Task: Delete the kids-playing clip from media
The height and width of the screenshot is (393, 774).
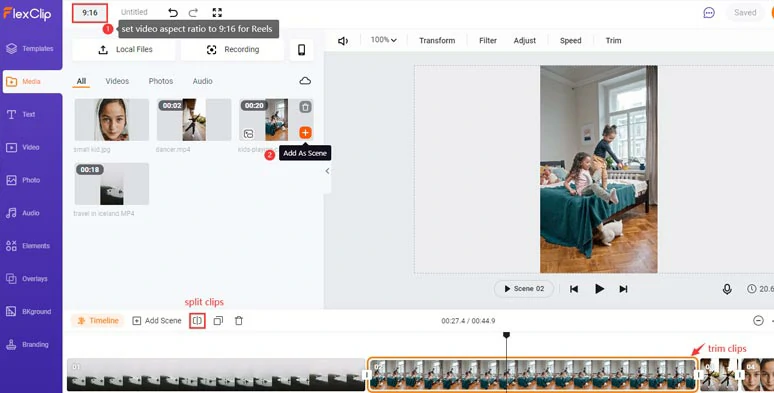Action: coord(305,107)
